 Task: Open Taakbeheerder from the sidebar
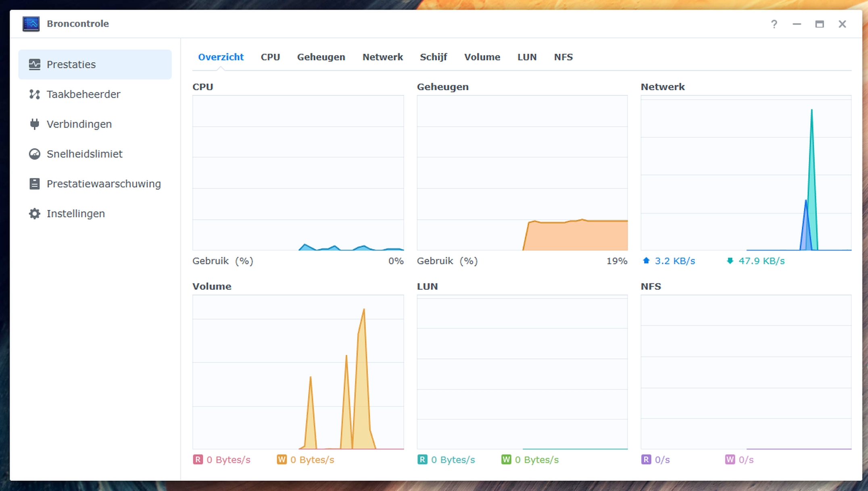pyautogui.click(x=83, y=94)
